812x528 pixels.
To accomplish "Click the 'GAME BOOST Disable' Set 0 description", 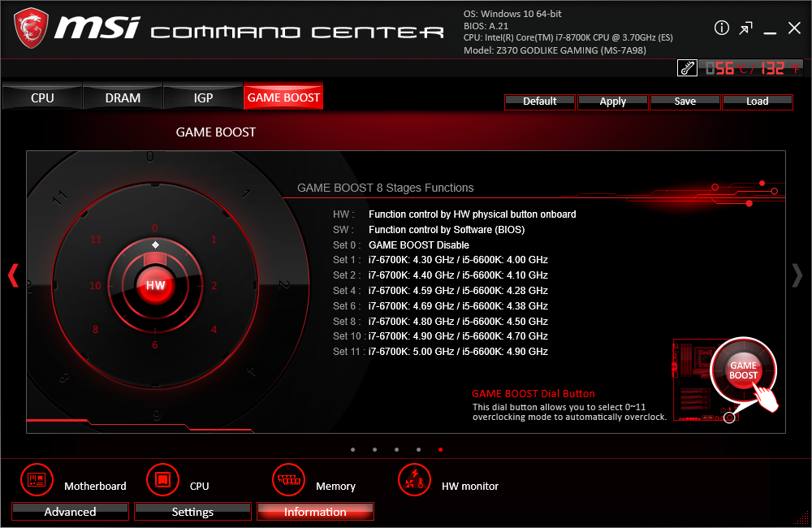I will pyautogui.click(x=419, y=245).
